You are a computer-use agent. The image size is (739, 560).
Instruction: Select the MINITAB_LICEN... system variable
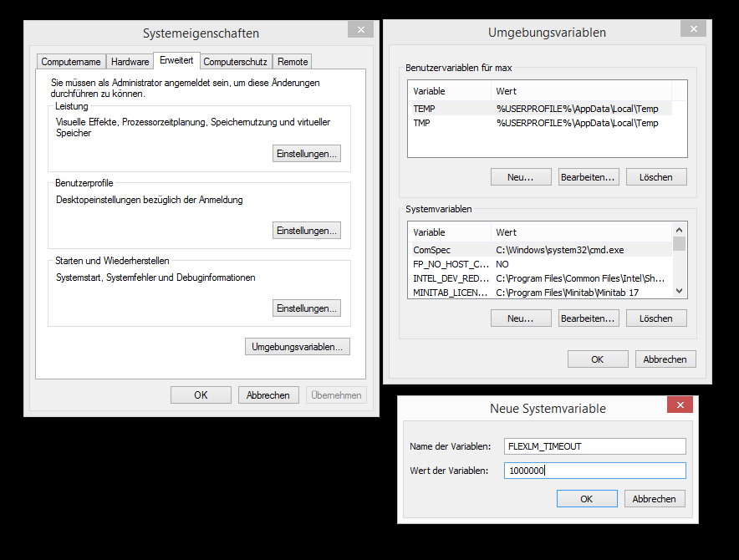542,293
